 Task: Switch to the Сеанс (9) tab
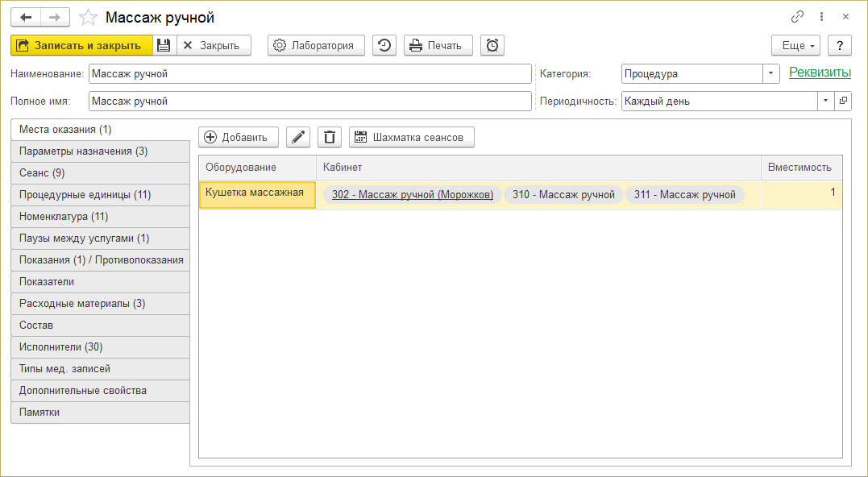(101, 173)
